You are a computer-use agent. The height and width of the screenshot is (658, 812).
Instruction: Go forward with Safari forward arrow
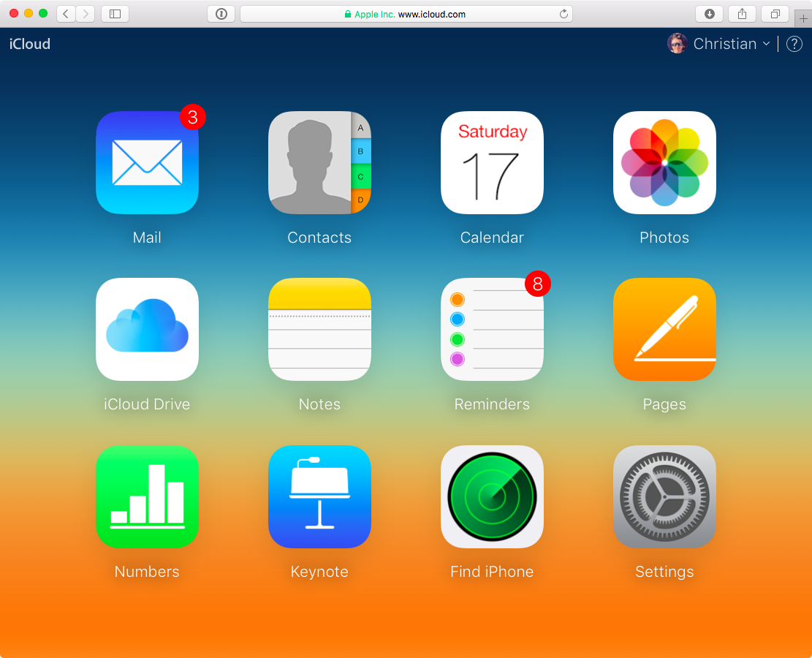(x=86, y=14)
